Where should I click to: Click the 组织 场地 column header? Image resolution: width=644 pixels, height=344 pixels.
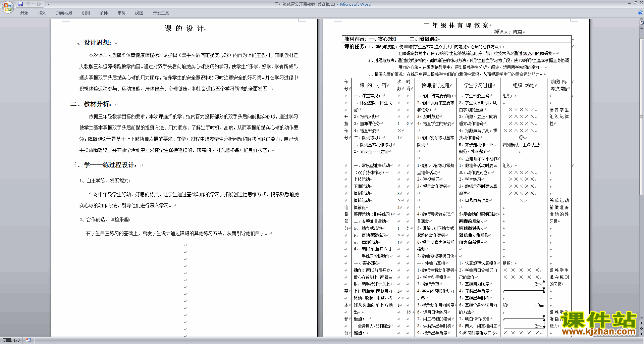coord(524,85)
